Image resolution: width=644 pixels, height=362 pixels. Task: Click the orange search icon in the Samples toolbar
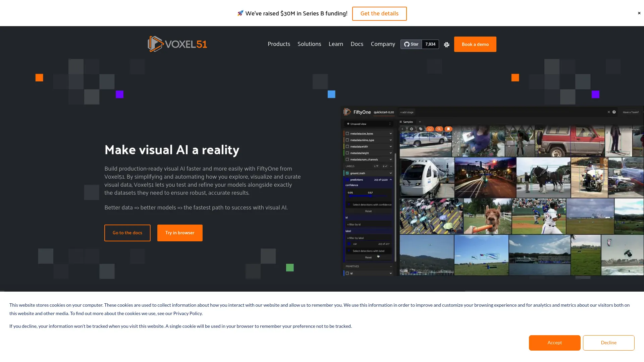pyautogui.click(x=439, y=129)
